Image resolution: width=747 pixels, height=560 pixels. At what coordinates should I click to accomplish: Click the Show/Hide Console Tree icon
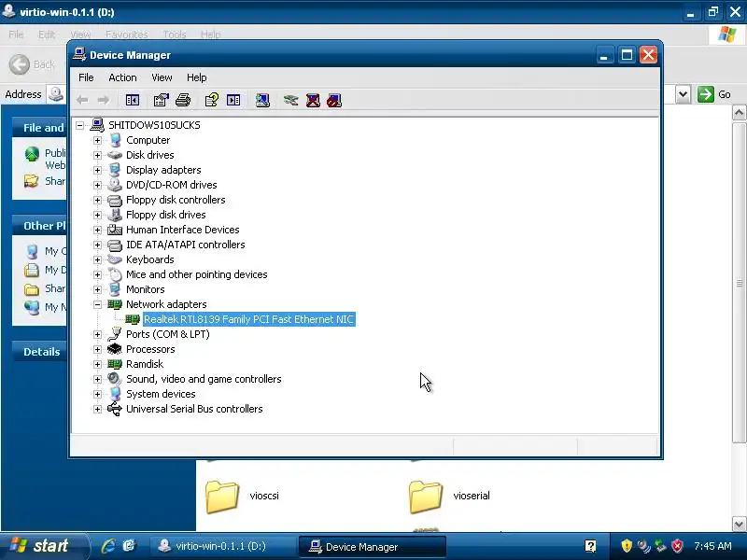pos(133,100)
